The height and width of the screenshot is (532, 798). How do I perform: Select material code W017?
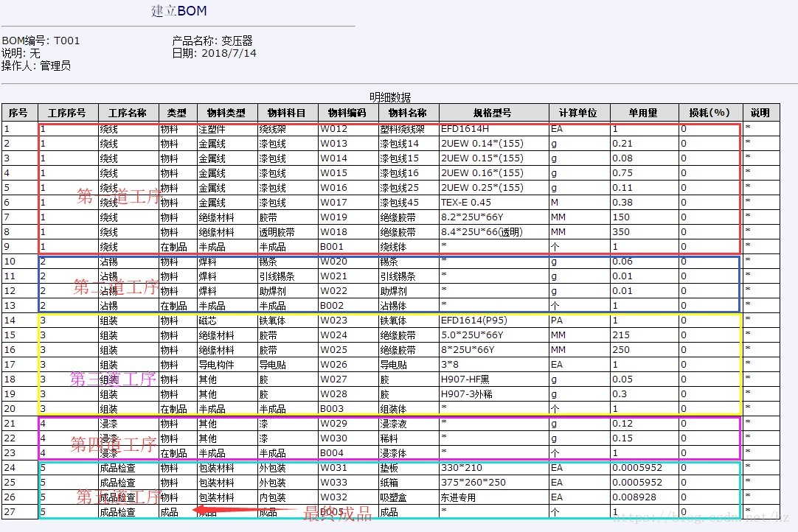(334, 203)
